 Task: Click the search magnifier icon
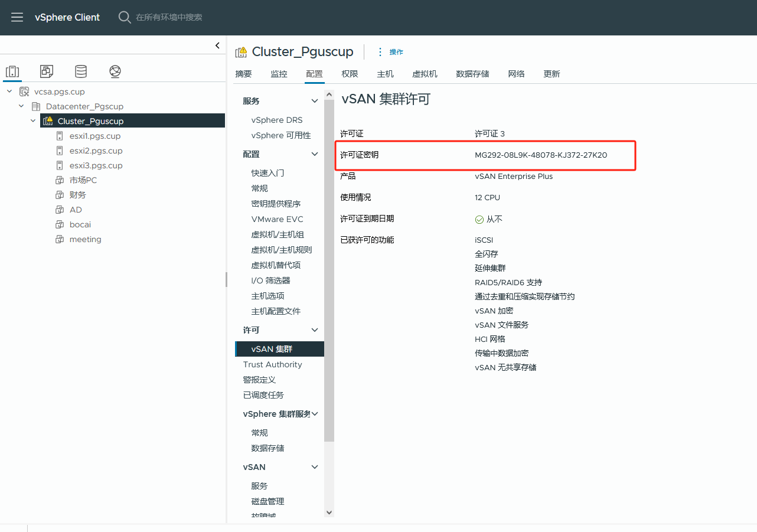point(124,17)
